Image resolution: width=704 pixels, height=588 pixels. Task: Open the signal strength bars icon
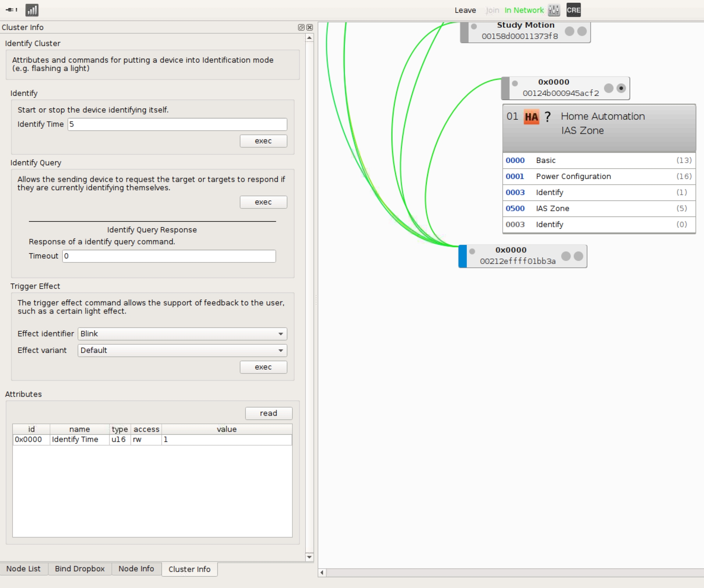pyautogui.click(x=32, y=10)
